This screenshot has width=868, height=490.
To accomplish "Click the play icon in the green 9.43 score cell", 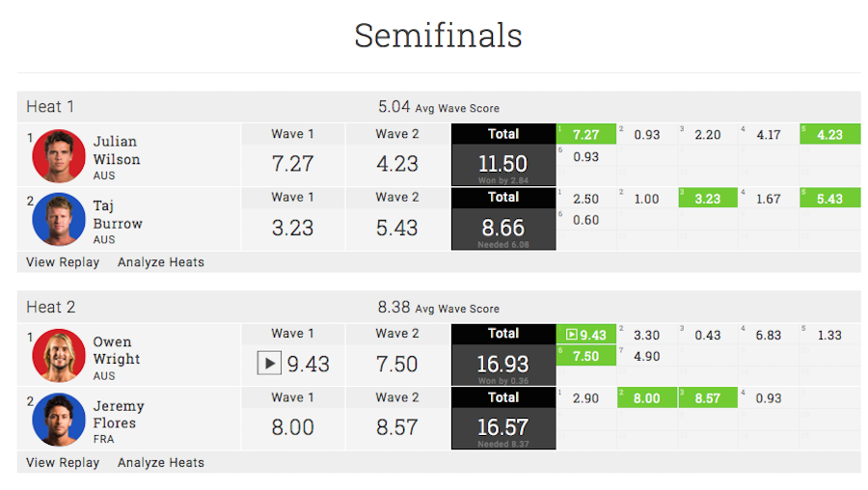I will [571, 335].
